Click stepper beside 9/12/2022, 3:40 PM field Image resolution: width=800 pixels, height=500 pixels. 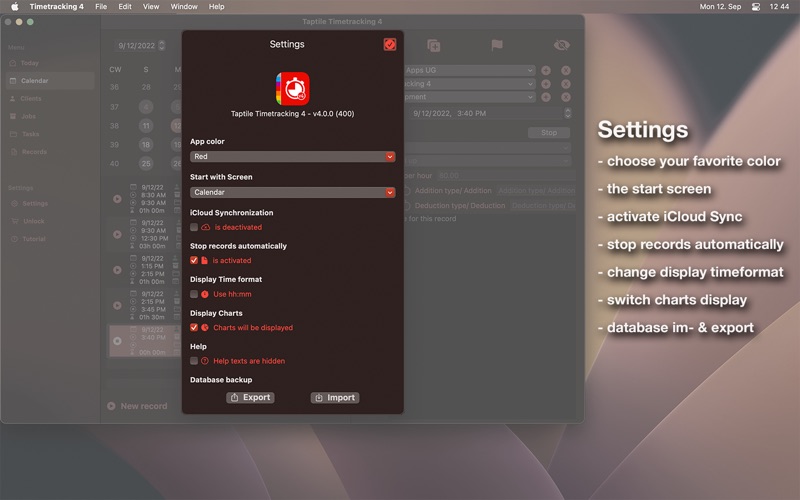pyautogui.click(x=567, y=113)
